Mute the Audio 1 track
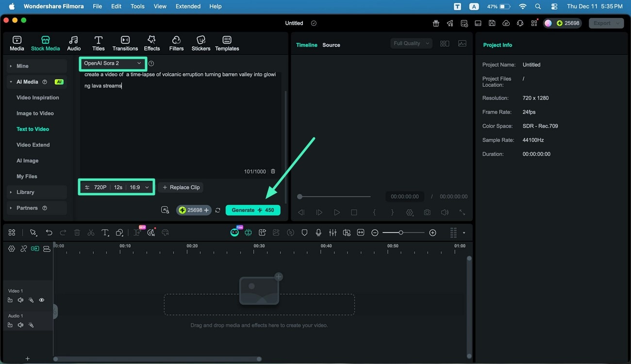The image size is (631, 364). point(20,325)
